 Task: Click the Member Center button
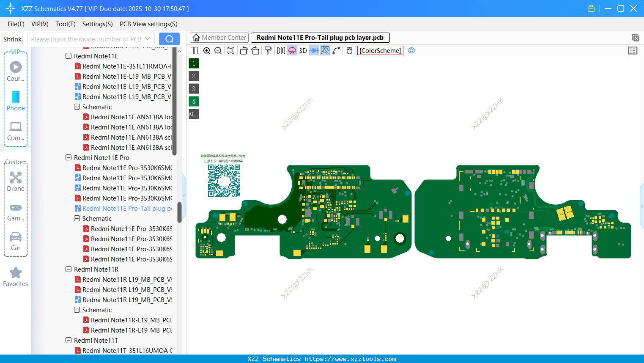coord(219,37)
